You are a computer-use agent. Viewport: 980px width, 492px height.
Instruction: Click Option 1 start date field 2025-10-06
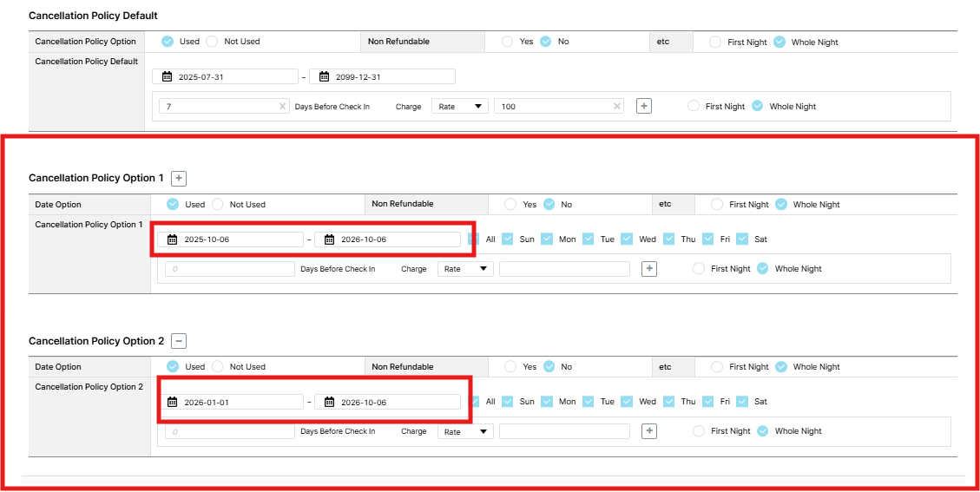(231, 239)
